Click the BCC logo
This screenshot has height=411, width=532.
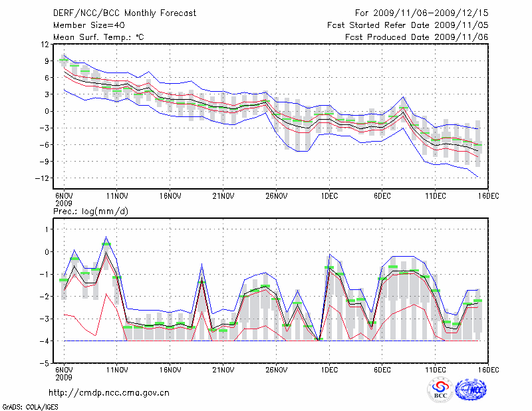440,390
